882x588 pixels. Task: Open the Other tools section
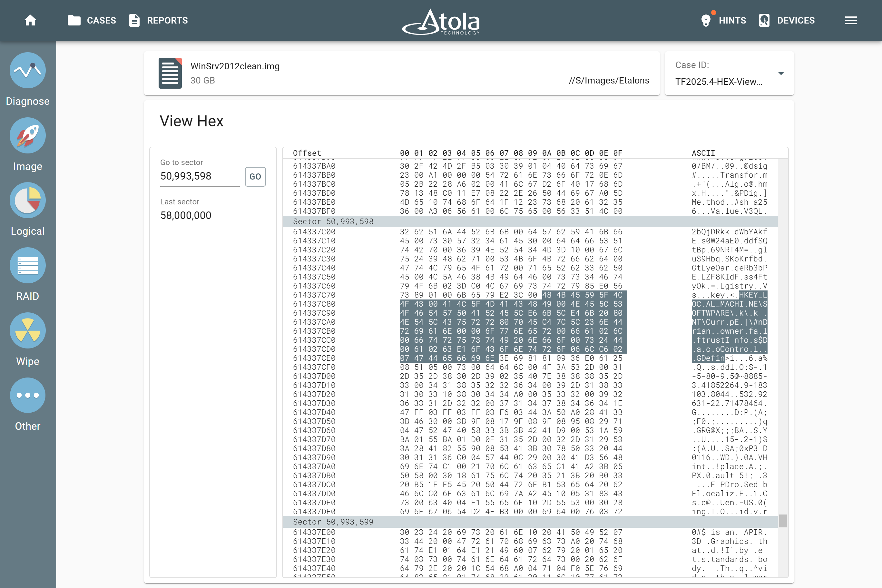pyautogui.click(x=27, y=395)
